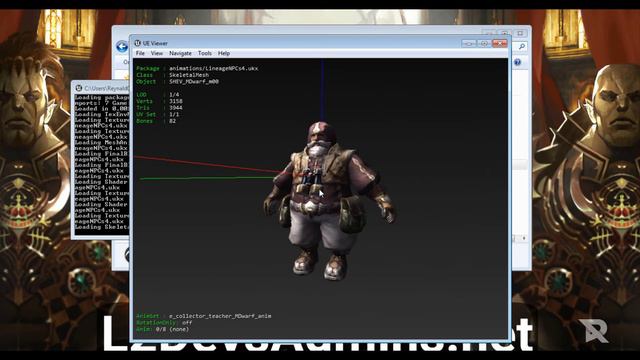The height and width of the screenshot is (360, 640).
Task: Click the Tris 3944 value
Action: (x=176, y=108)
